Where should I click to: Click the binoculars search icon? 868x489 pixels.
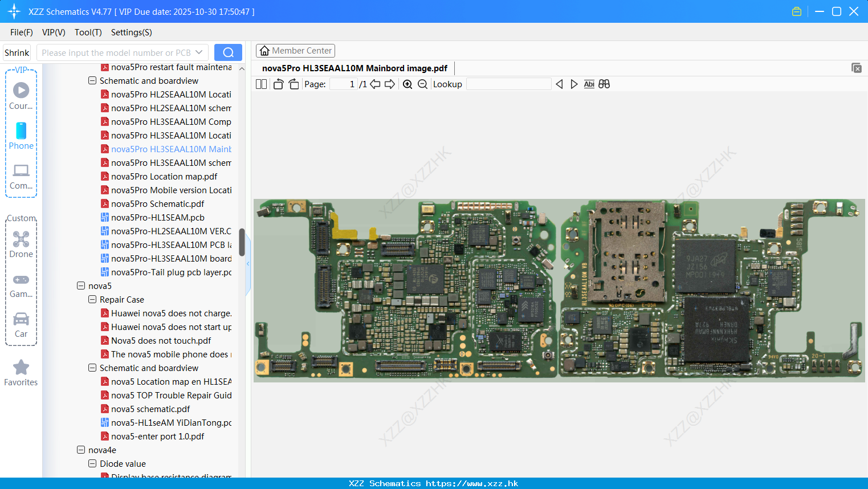pyautogui.click(x=604, y=84)
